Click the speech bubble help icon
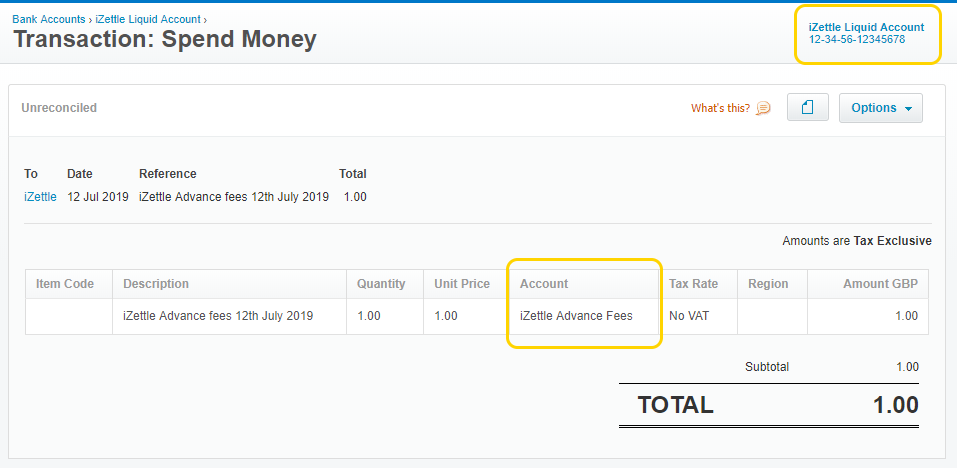957x468 pixels. click(x=763, y=108)
